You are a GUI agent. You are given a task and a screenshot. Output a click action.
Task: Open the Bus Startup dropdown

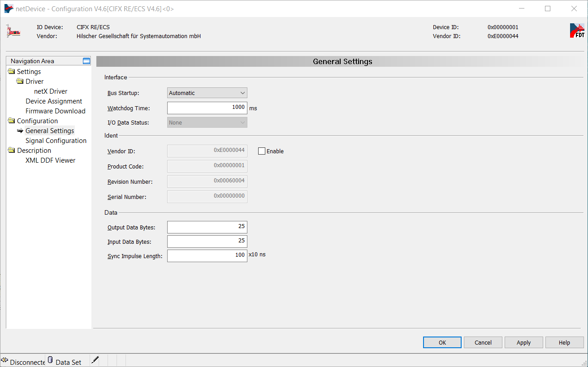[207, 93]
